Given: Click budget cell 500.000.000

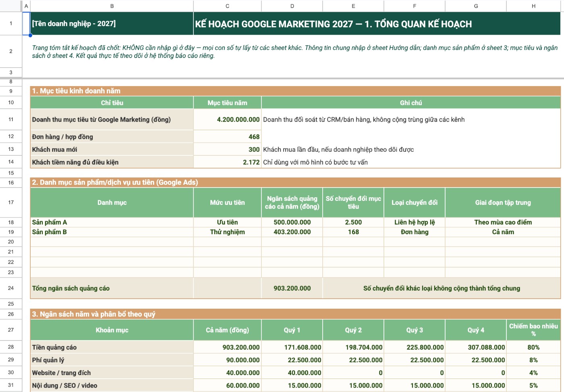Looking at the screenshot, I should (x=292, y=222).
